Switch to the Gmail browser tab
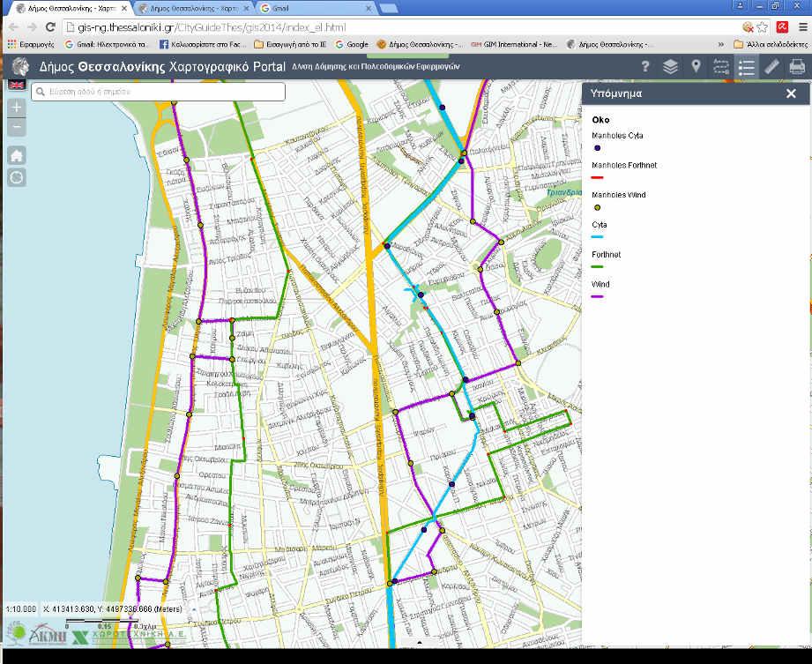This screenshot has height=664, width=812. tap(310, 8)
